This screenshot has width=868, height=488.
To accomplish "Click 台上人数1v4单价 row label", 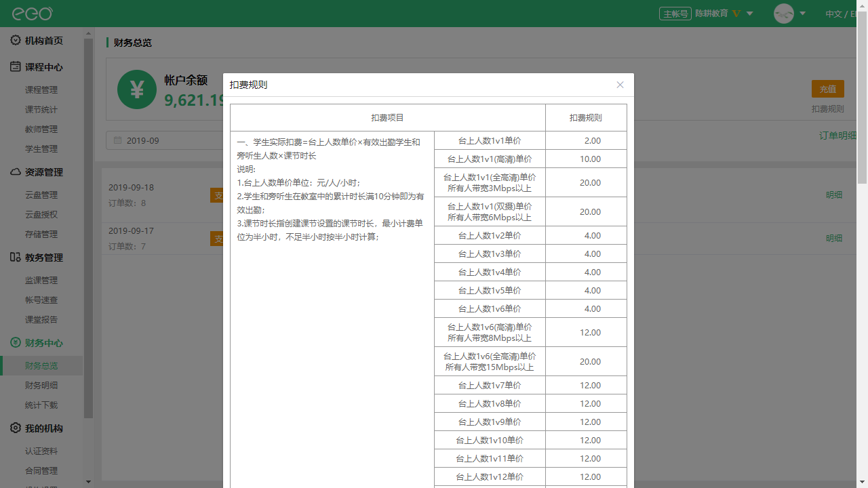I will pyautogui.click(x=490, y=272).
